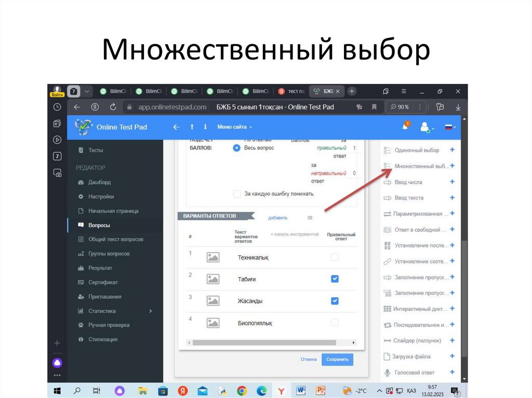The width and height of the screenshot is (532, 398).
Task: Uncheck correct answer for Жасанды
Action: (335, 300)
